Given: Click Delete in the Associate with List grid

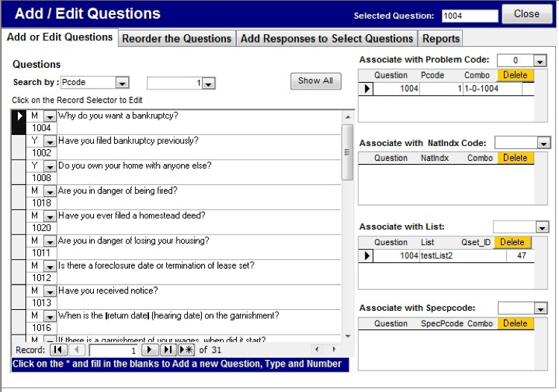Looking at the screenshot, I should (x=512, y=242).
